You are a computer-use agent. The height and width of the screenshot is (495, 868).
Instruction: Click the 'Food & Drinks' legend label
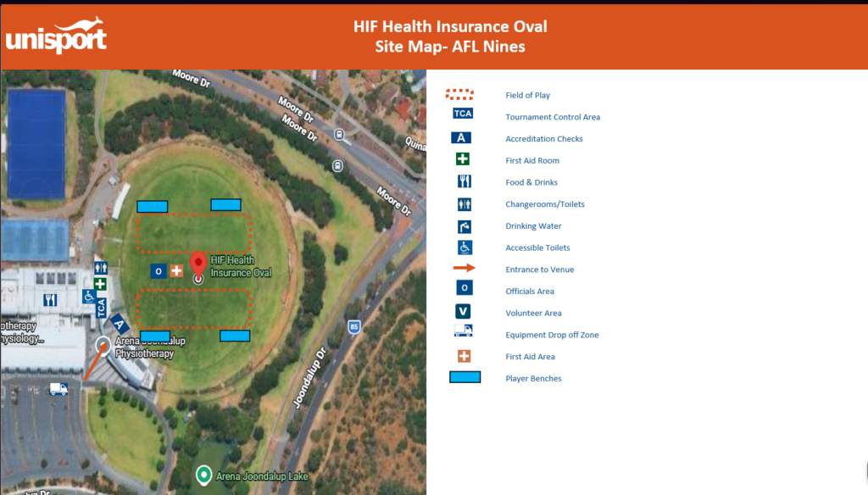531,182
